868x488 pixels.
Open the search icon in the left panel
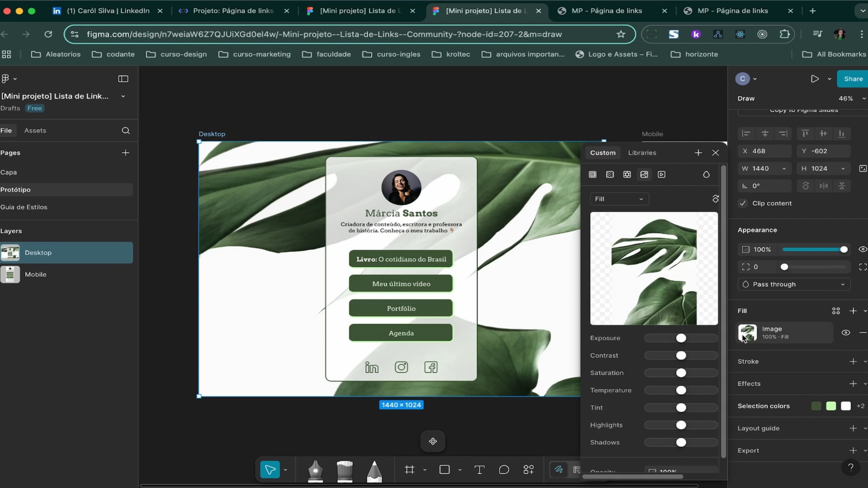point(126,131)
